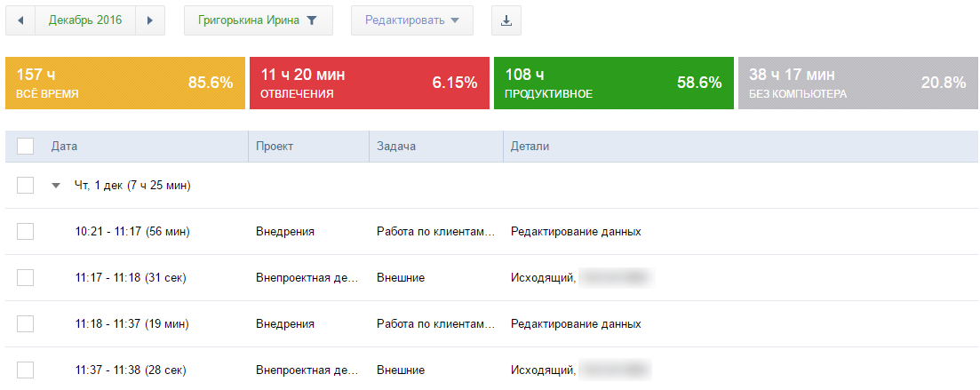The height and width of the screenshot is (390, 980).
Task: Go to the next month arrow
Action: 150,20
